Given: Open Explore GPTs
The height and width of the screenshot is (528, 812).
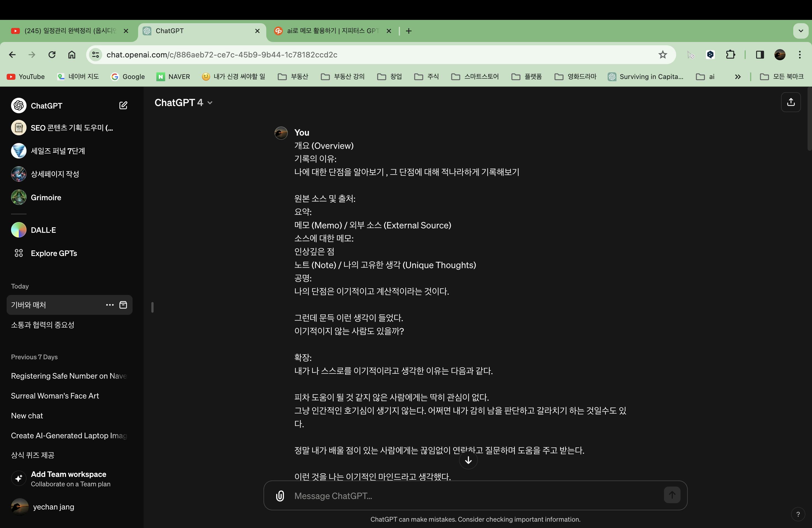Looking at the screenshot, I should (x=54, y=253).
